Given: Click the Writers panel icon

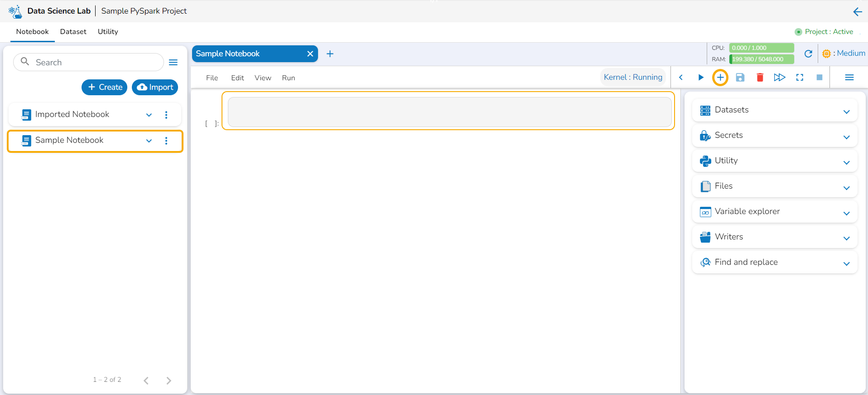Looking at the screenshot, I should 705,237.
